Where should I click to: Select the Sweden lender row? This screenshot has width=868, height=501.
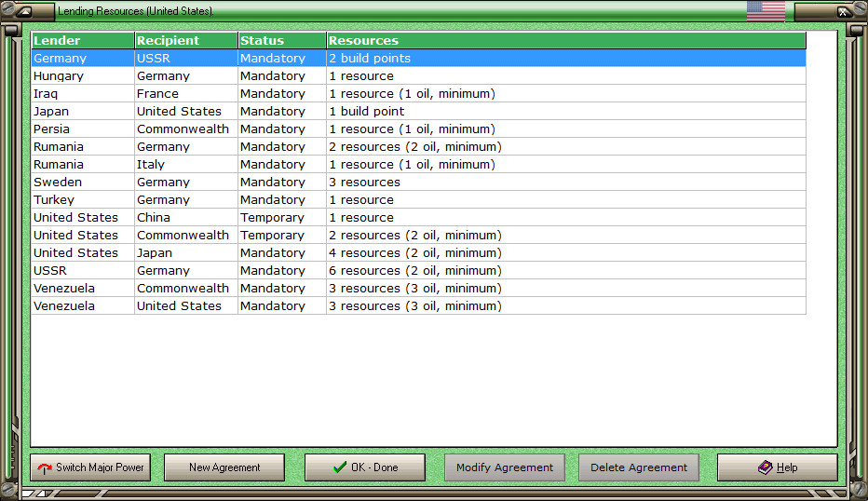pos(418,183)
